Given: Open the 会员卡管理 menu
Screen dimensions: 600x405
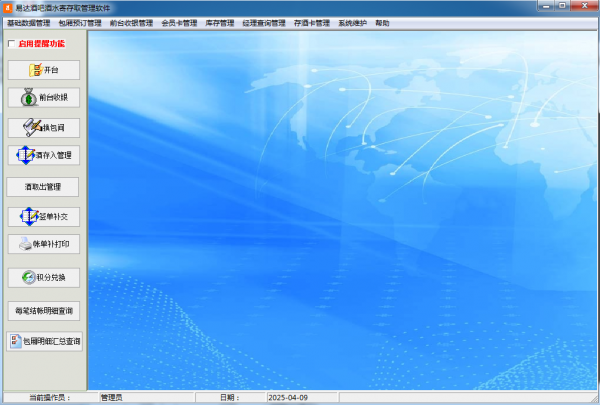Looking at the screenshot, I should click(179, 23).
